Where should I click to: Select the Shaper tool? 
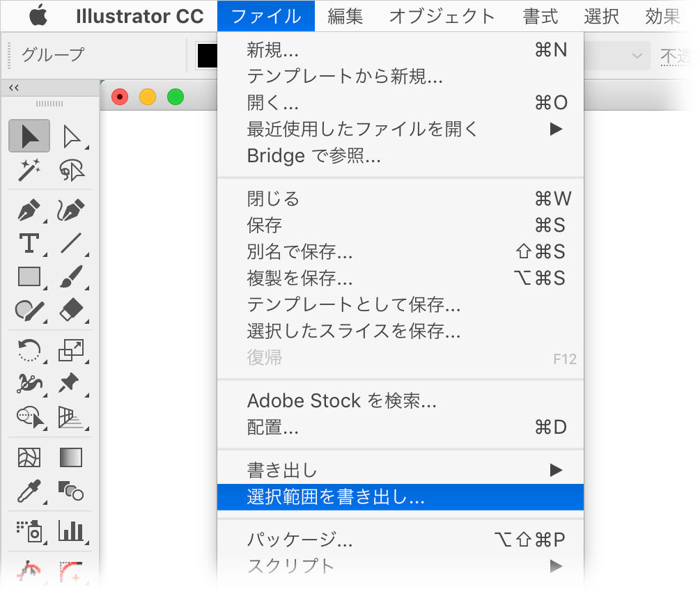coord(29,311)
